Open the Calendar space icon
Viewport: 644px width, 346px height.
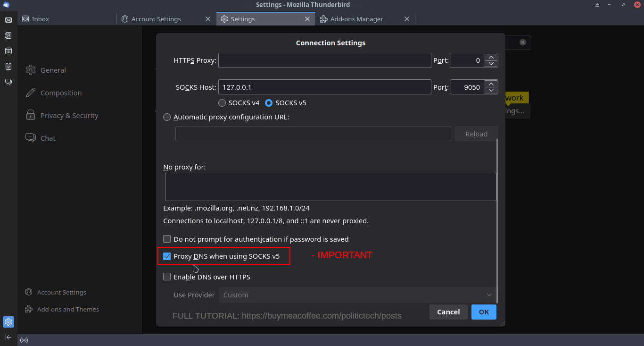(8, 51)
